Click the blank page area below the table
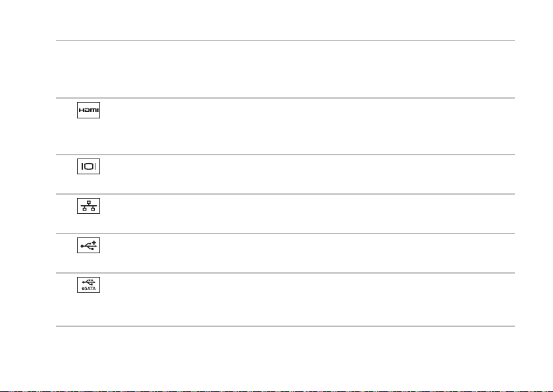The width and height of the screenshot is (553, 392). [283, 358]
